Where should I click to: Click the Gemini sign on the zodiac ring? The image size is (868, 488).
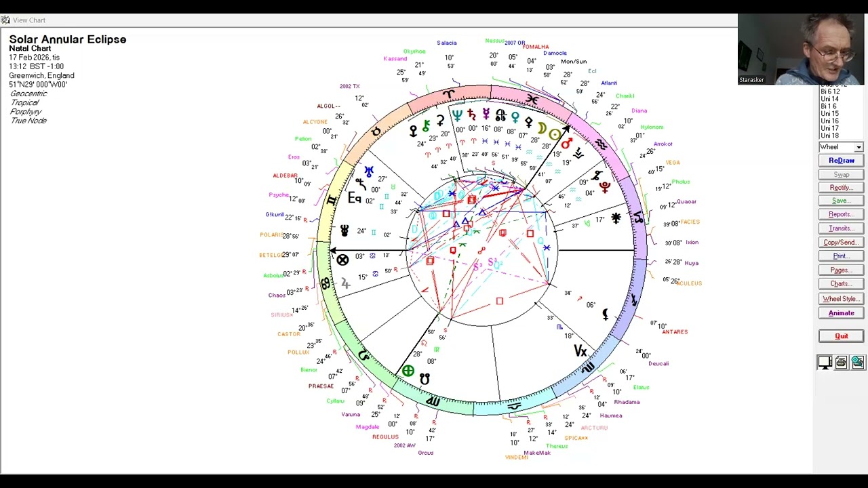(332, 200)
